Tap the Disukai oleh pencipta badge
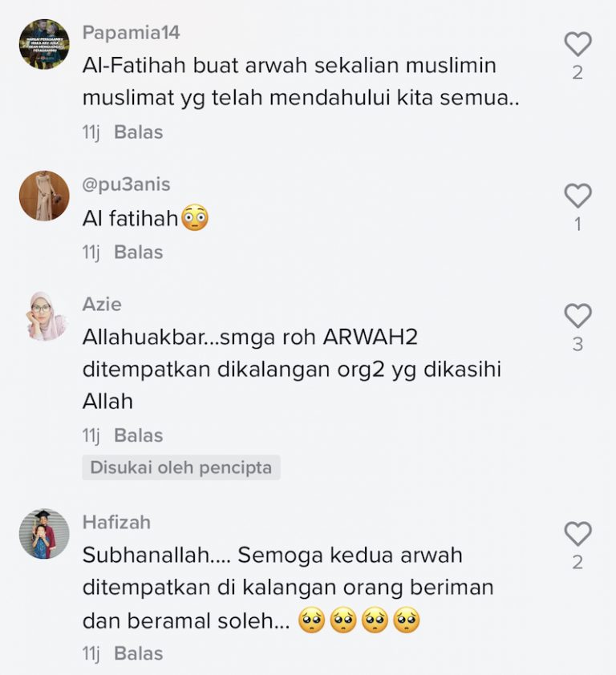This screenshot has width=616, height=675. [181, 467]
